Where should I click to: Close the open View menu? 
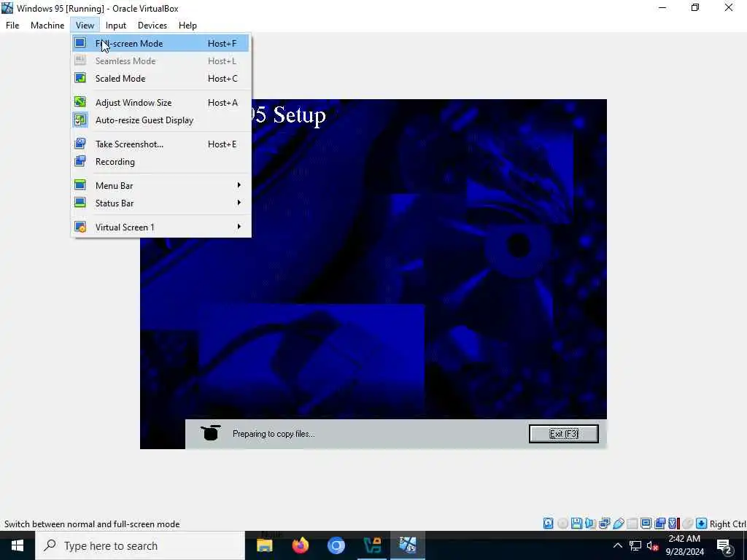tap(85, 26)
